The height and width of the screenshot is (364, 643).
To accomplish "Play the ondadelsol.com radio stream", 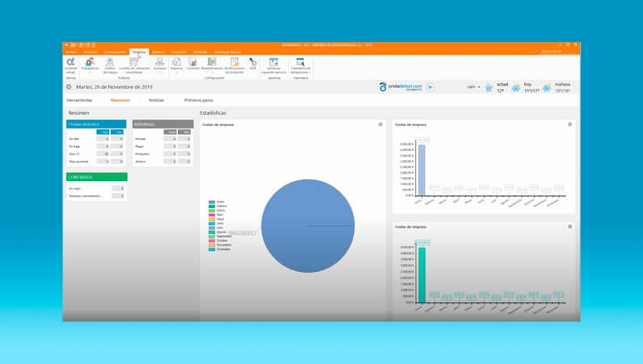I will [430, 87].
